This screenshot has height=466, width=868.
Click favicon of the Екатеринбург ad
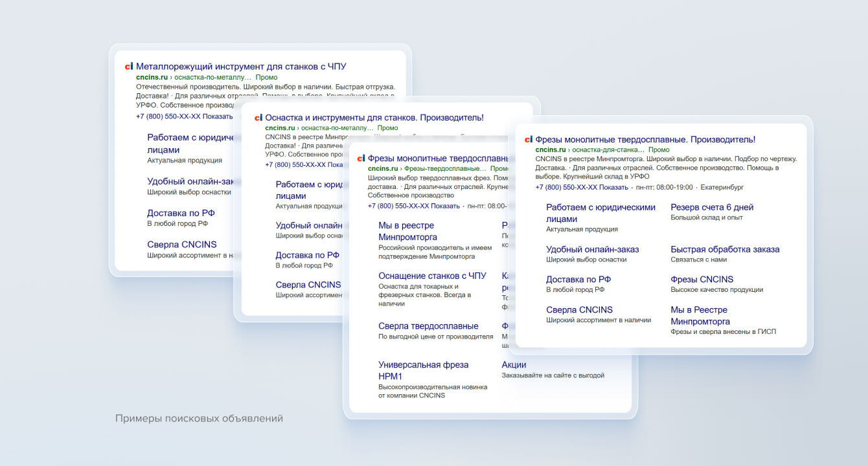[528, 139]
